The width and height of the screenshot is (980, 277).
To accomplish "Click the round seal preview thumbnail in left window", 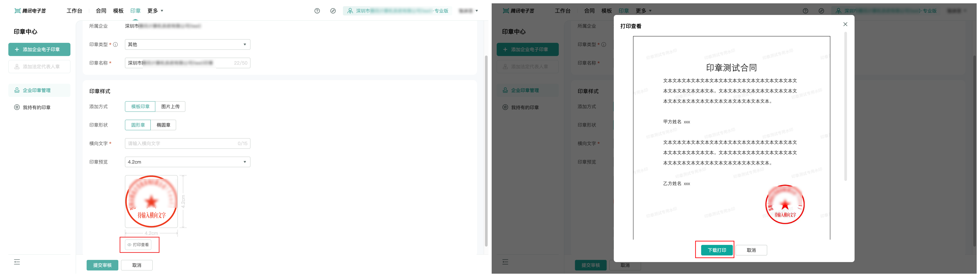I will pos(151,201).
